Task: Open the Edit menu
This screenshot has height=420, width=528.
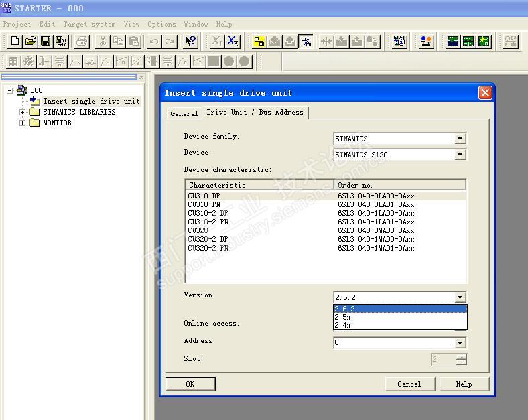Action: 47,24
